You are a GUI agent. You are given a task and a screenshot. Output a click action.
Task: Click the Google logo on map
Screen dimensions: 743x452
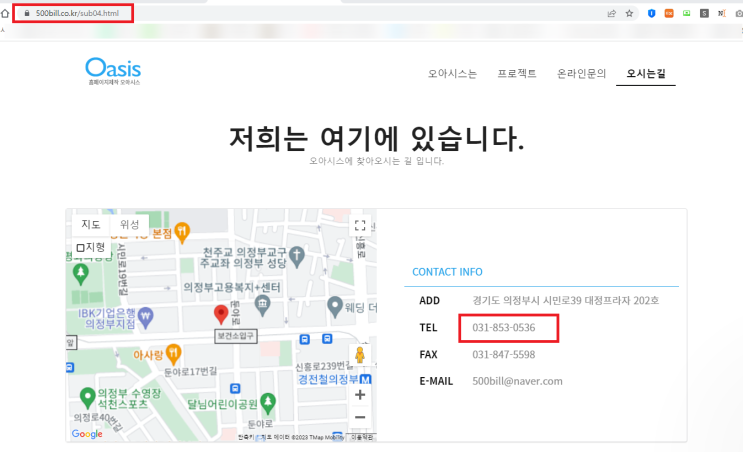87,434
